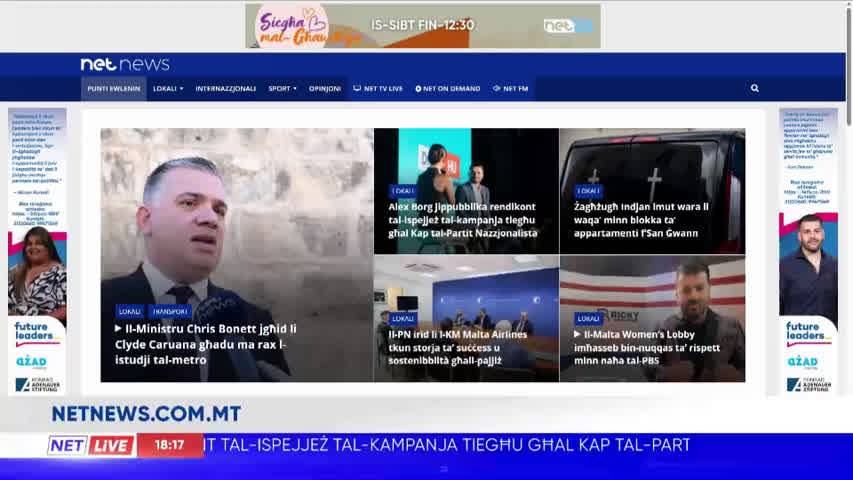
Task: Click right sidebar future leaders ad
Action: pos(808,251)
